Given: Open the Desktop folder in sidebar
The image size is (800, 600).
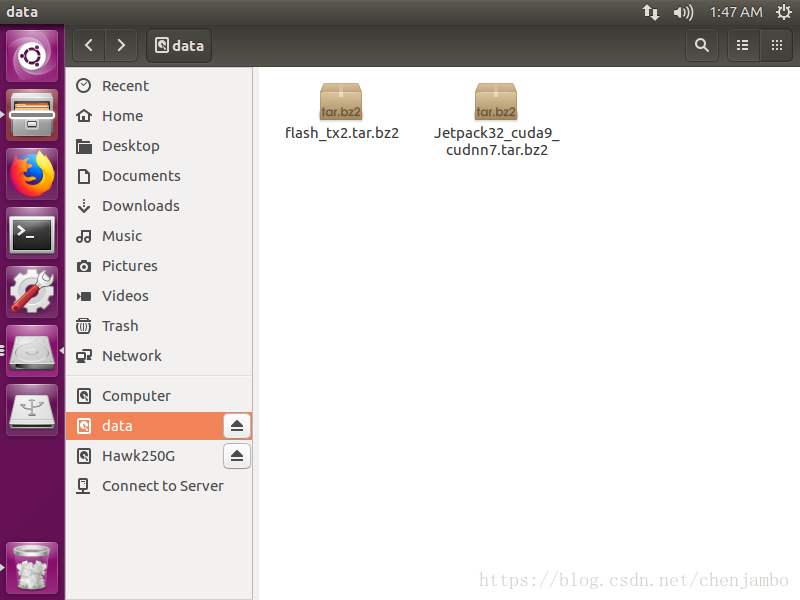Looking at the screenshot, I should (159, 146).
